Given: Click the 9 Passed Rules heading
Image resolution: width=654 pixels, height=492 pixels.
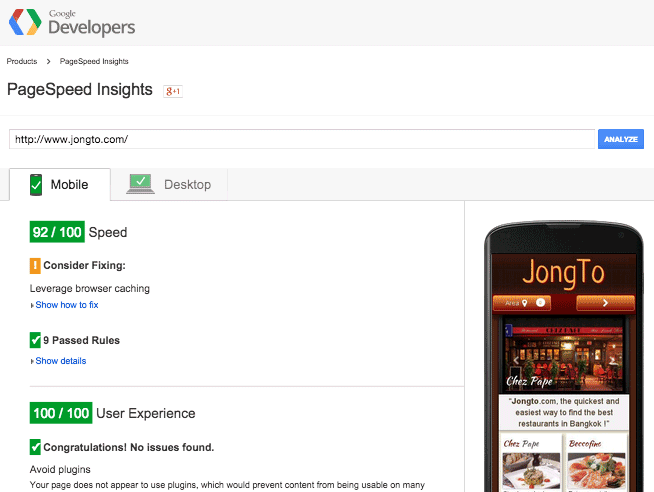Looking at the screenshot, I should point(81,340).
